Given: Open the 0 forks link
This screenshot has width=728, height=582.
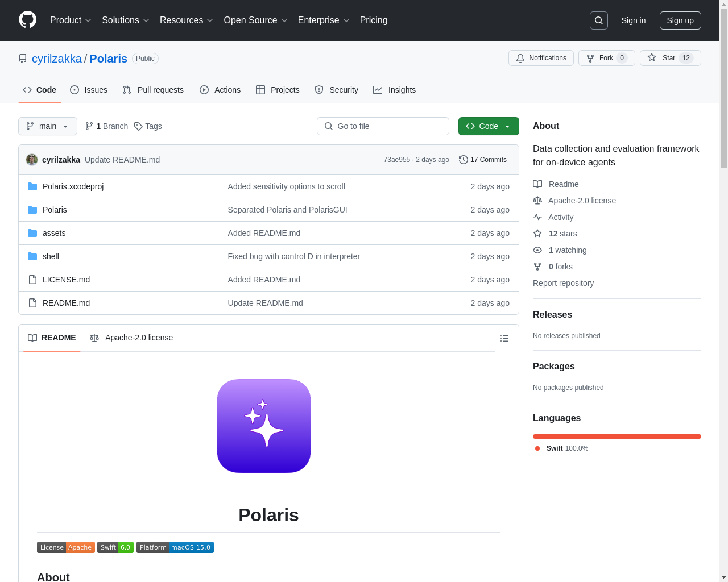Looking at the screenshot, I should 553,267.
